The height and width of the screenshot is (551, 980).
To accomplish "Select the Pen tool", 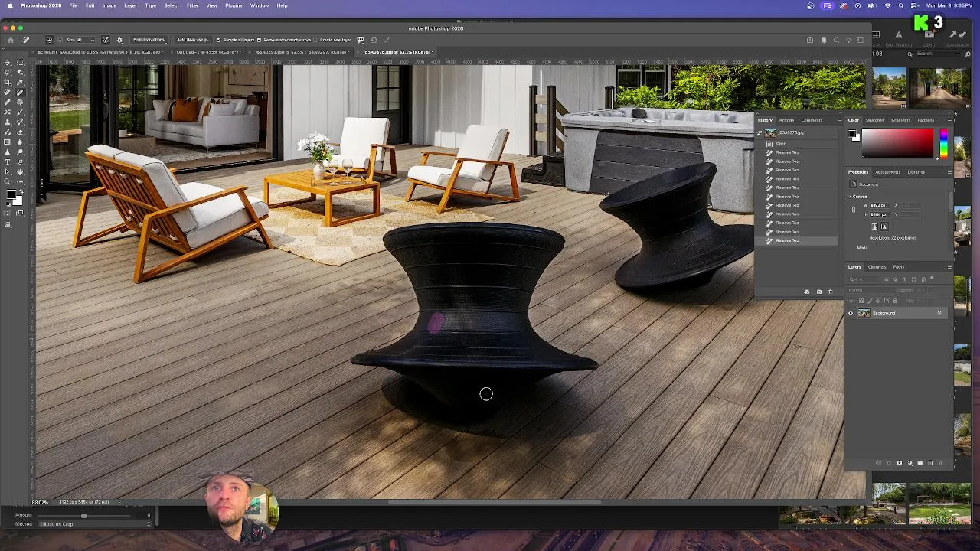I will [x=20, y=161].
